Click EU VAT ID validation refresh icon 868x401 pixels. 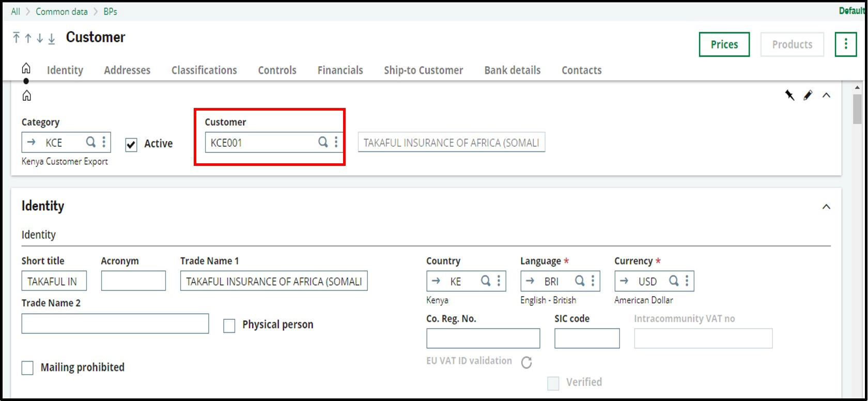click(x=526, y=363)
